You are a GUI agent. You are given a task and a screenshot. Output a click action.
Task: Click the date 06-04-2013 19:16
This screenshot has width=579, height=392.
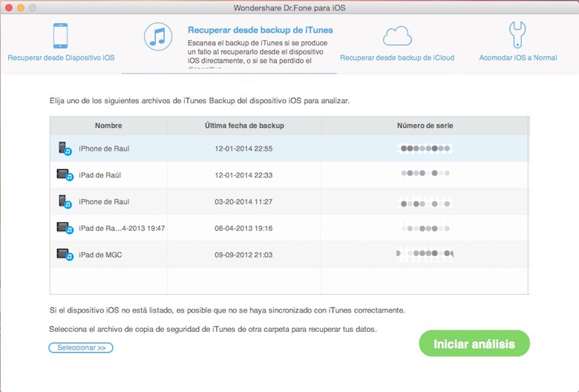(243, 229)
